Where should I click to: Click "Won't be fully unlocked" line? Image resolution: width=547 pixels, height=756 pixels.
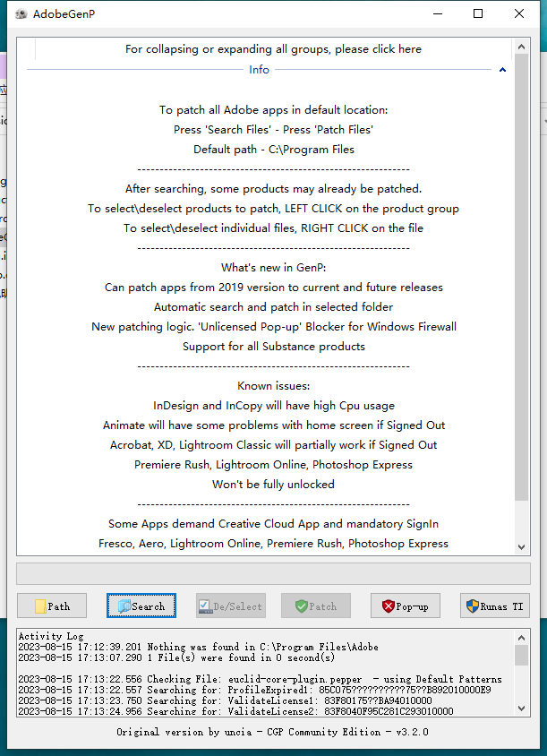click(273, 485)
